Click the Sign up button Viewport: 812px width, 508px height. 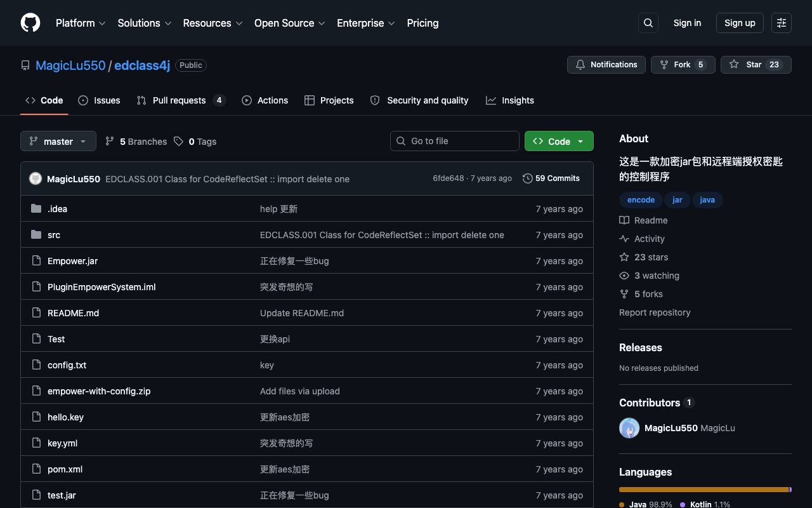tap(740, 23)
